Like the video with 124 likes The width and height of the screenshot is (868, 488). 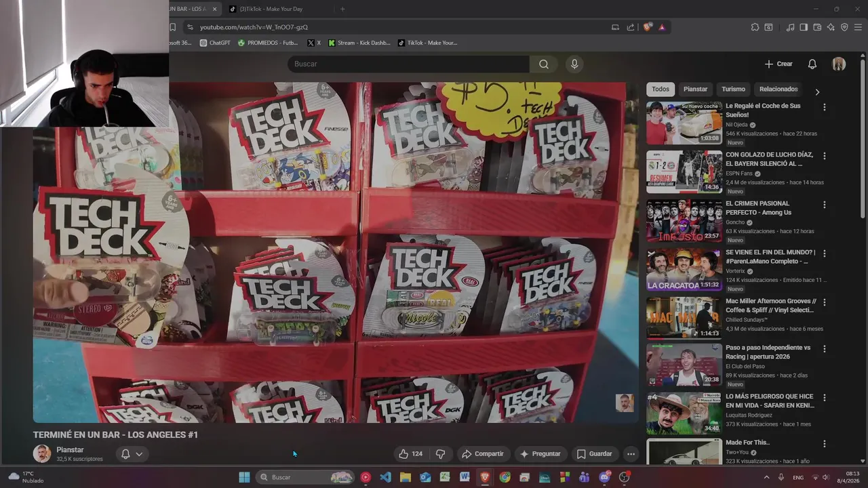click(x=410, y=454)
